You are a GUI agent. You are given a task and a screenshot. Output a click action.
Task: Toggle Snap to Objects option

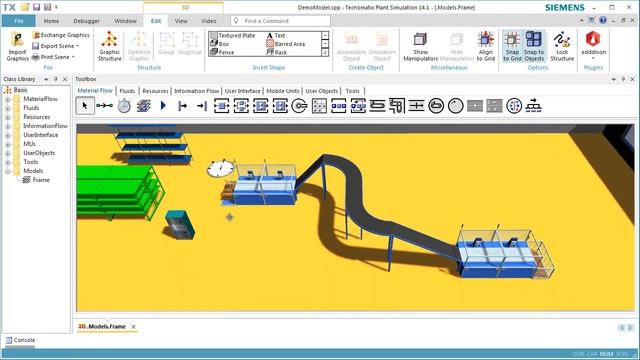(534, 46)
